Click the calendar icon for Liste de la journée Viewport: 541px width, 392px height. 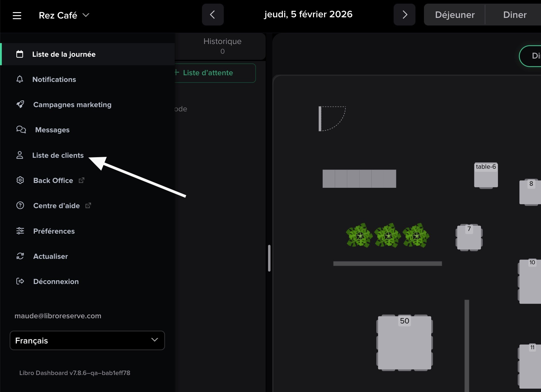20,54
